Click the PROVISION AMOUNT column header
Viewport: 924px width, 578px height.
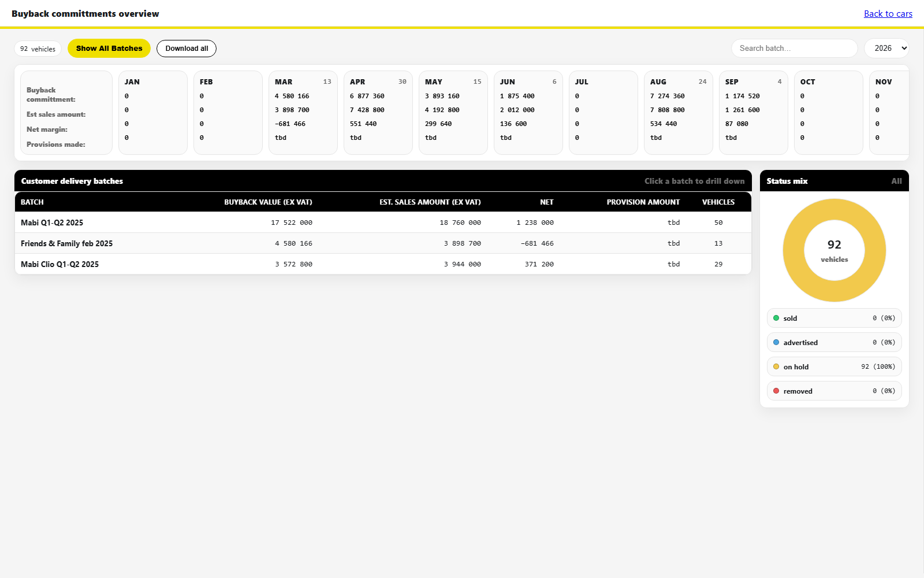click(643, 202)
